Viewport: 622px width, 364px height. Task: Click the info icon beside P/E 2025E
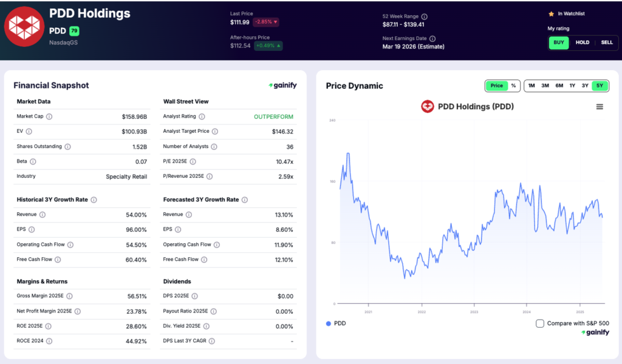click(193, 161)
